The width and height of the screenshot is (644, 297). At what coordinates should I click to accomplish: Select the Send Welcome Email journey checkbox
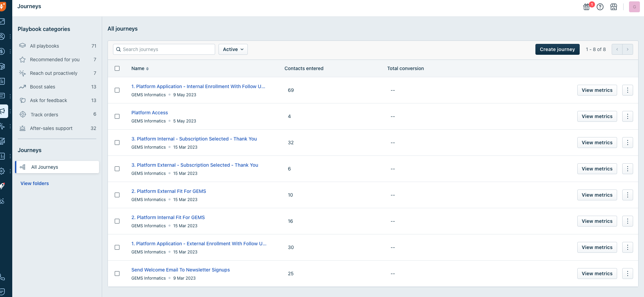117,274
